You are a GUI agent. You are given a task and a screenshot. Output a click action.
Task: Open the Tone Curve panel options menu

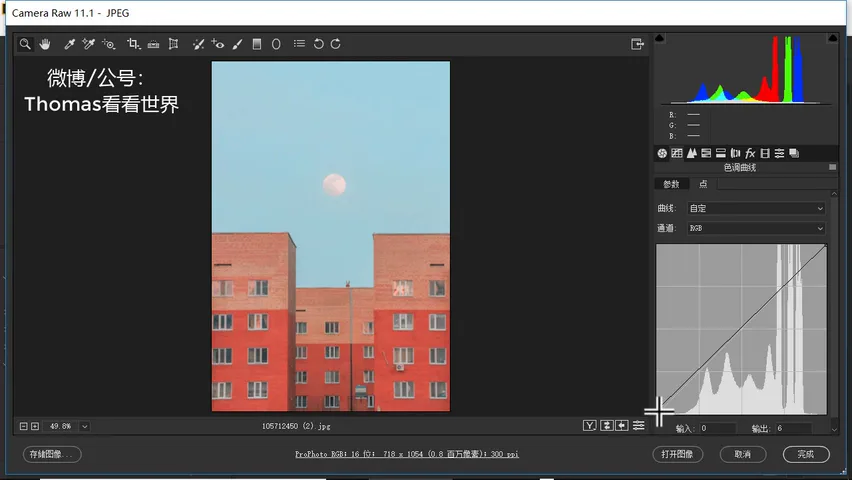click(832, 167)
